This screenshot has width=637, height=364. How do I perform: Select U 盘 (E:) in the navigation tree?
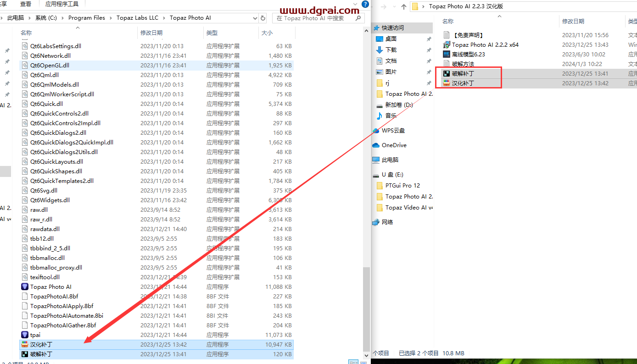pos(392,175)
